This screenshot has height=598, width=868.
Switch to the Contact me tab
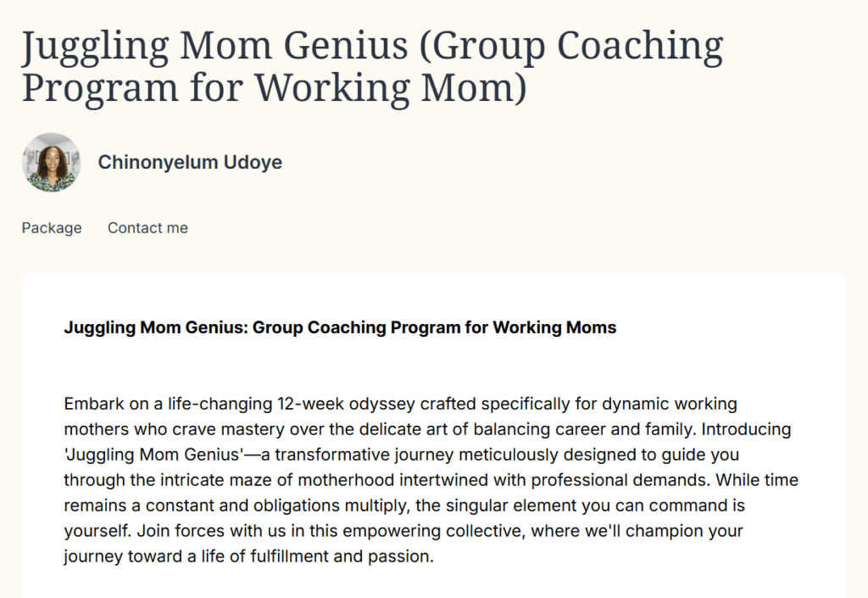coord(147,228)
